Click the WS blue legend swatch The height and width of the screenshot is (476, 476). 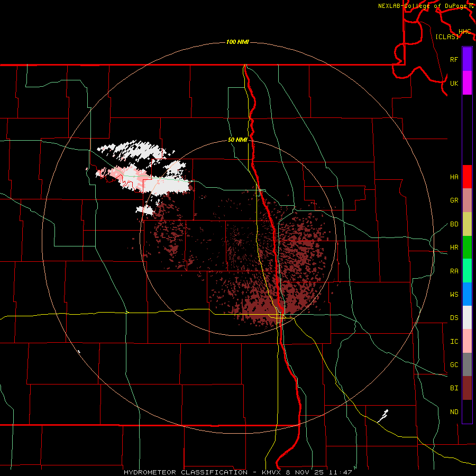(x=467, y=294)
